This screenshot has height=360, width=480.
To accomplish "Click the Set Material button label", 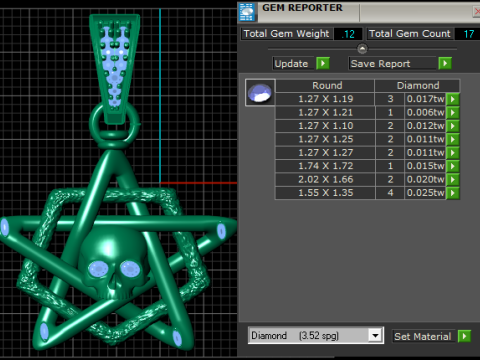I will (423, 336).
